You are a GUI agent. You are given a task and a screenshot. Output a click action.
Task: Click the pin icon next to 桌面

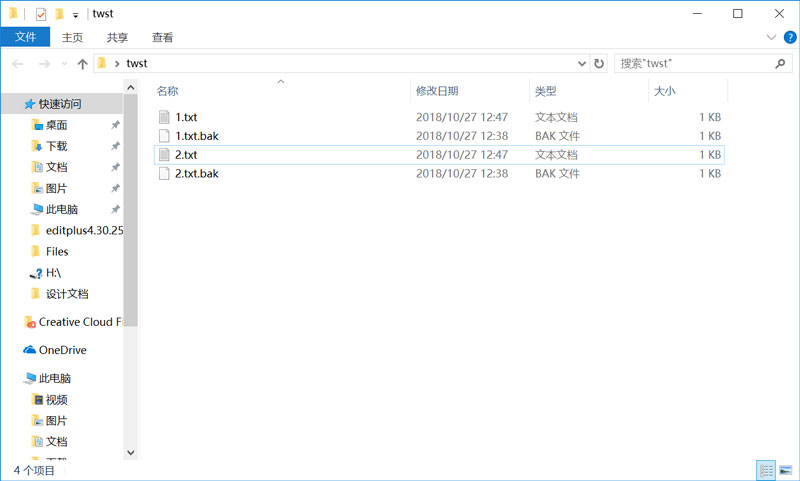[115, 125]
